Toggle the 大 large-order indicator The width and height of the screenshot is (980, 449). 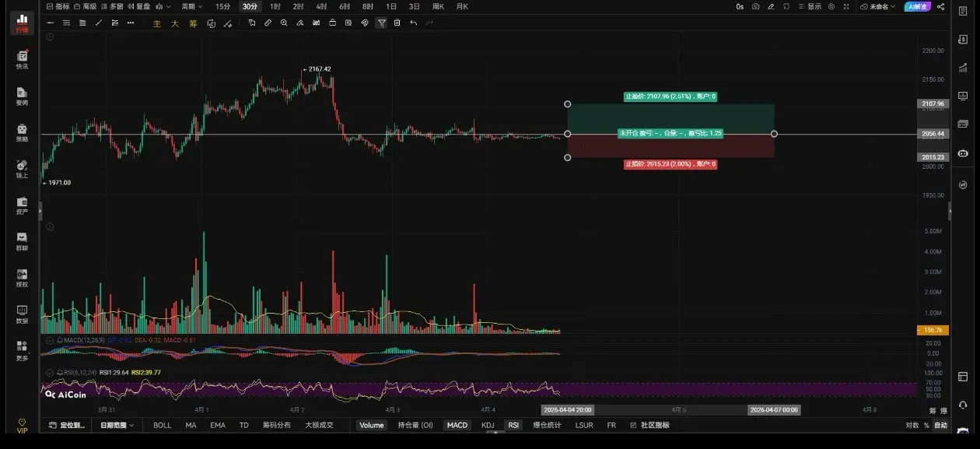pos(175,23)
